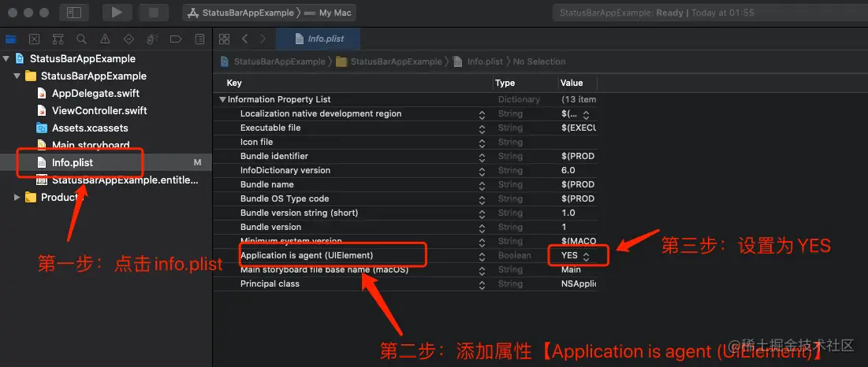Open the Report navigator icon
Viewport: 868px width, 367px height.
199,39
